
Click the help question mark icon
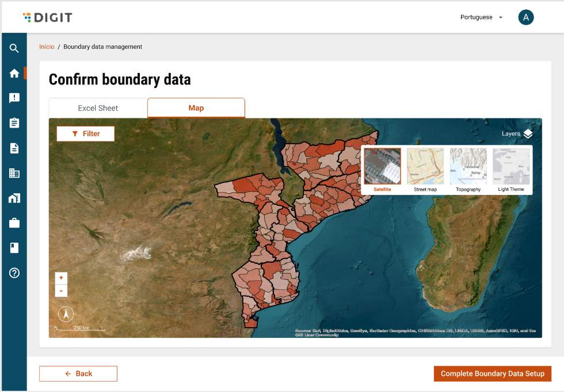pos(14,273)
